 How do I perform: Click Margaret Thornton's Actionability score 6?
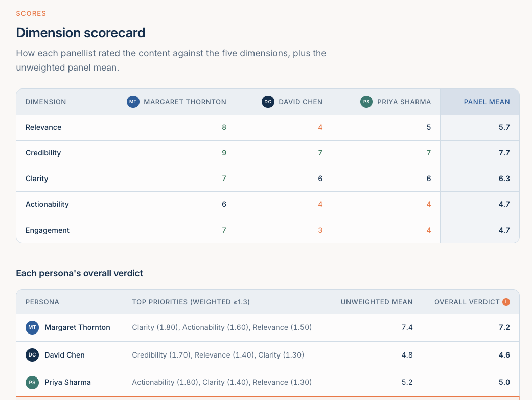tap(224, 204)
